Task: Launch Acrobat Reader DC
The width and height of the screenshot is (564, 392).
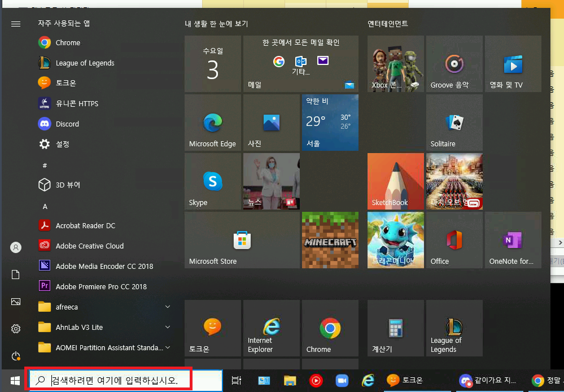Action: pyautogui.click(x=104, y=226)
